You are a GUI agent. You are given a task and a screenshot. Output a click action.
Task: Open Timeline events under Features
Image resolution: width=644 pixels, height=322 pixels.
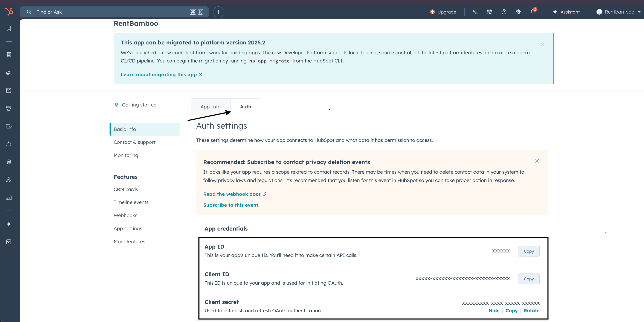tap(131, 202)
